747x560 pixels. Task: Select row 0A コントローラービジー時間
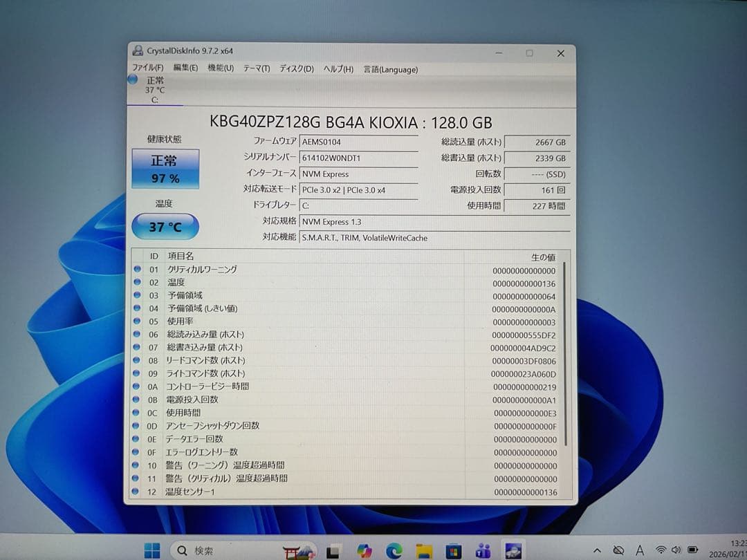point(347,386)
